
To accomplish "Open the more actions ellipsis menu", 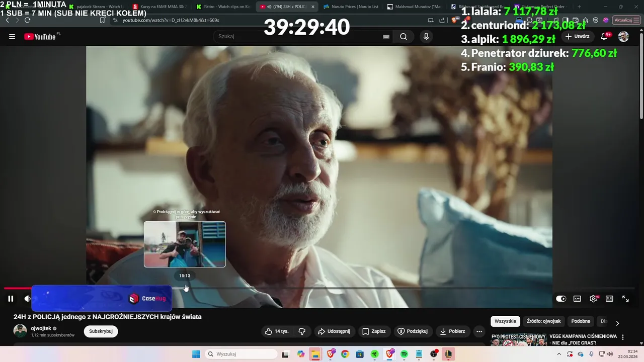I will [479, 331].
